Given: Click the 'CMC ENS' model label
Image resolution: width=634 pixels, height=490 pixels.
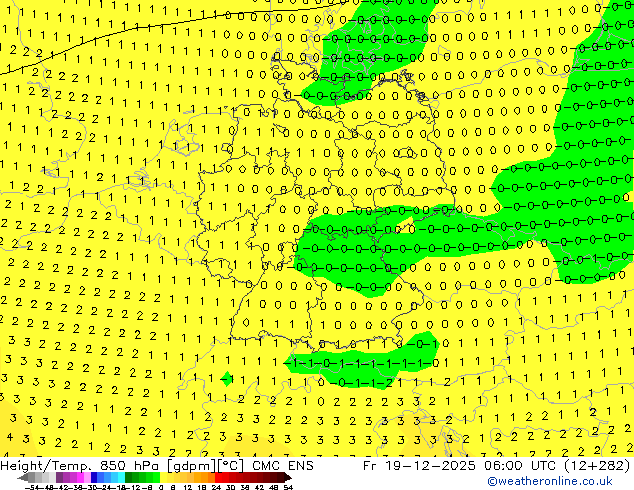Looking at the screenshot, I should (283, 466).
